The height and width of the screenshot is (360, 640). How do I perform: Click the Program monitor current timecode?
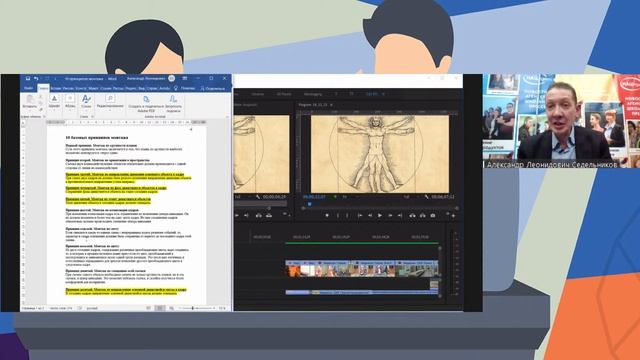point(314,197)
